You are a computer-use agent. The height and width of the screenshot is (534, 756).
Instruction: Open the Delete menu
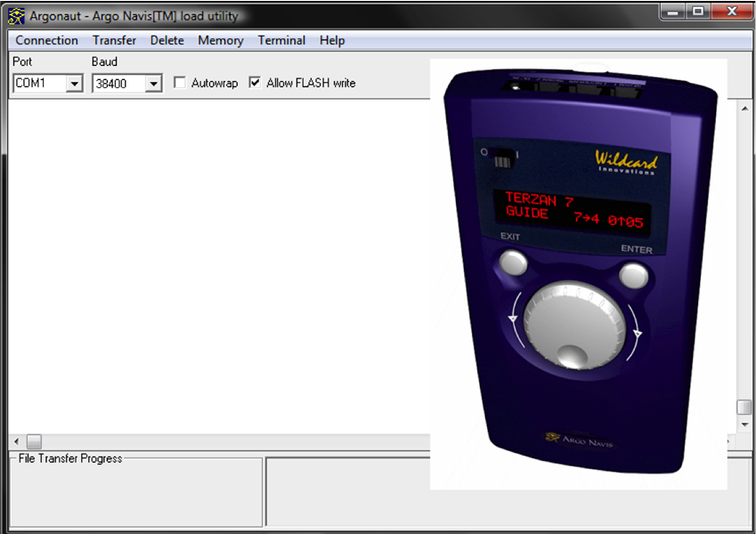click(167, 40)
